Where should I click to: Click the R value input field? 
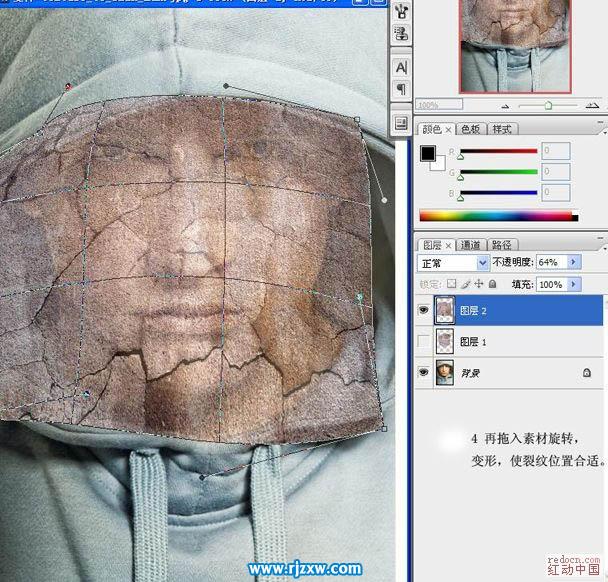(x=556, y=151)
